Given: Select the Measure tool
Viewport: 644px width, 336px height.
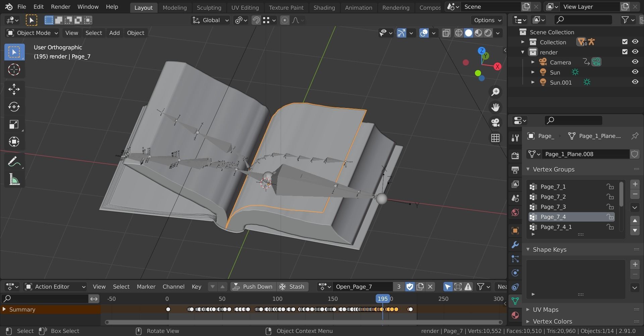Looking at the screenshot, I should pyautogui.click(x=14, y=180).
